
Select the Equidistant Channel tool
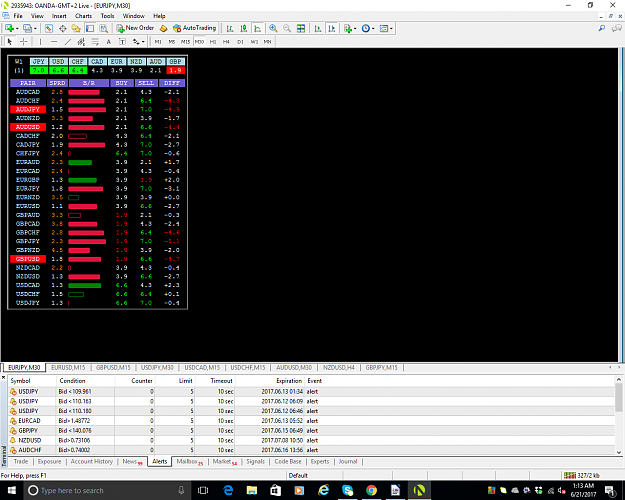coord(81,41)
